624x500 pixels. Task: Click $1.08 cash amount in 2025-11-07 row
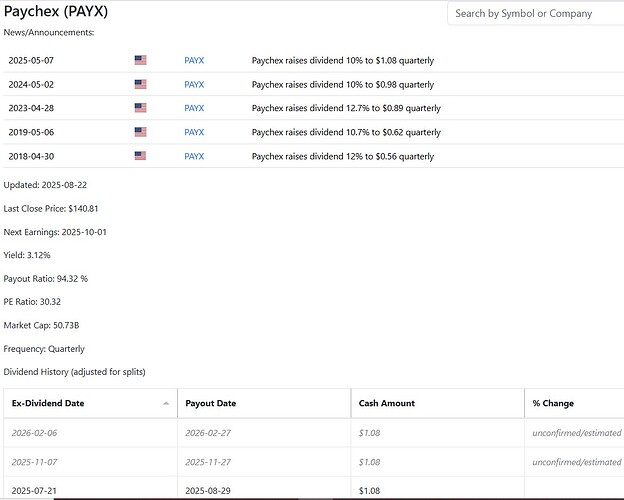point(369,462)
